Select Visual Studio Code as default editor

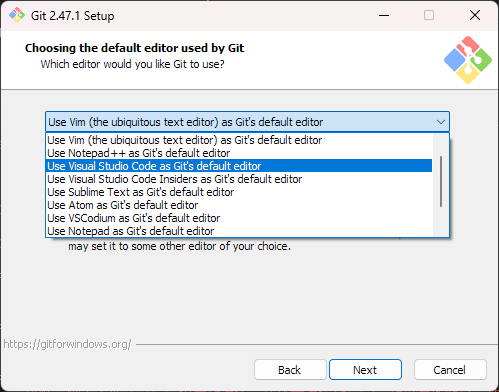pyautogui.click(x=239, y=166)
